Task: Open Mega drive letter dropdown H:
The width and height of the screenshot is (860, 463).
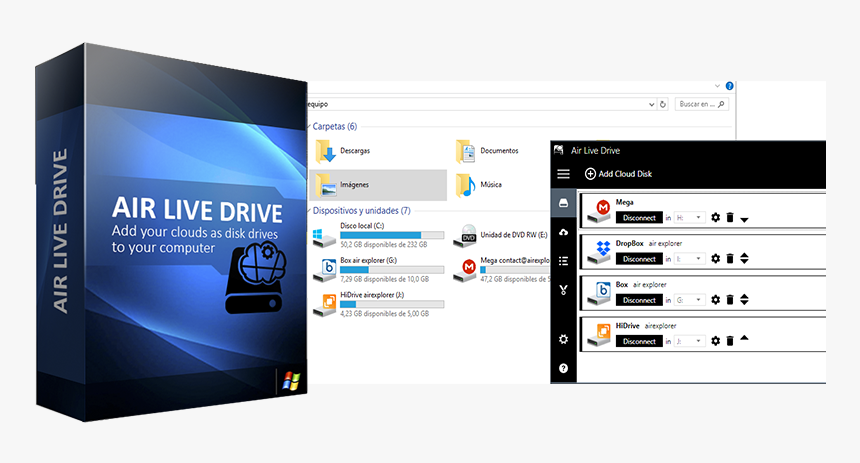Action: [689, 218]
